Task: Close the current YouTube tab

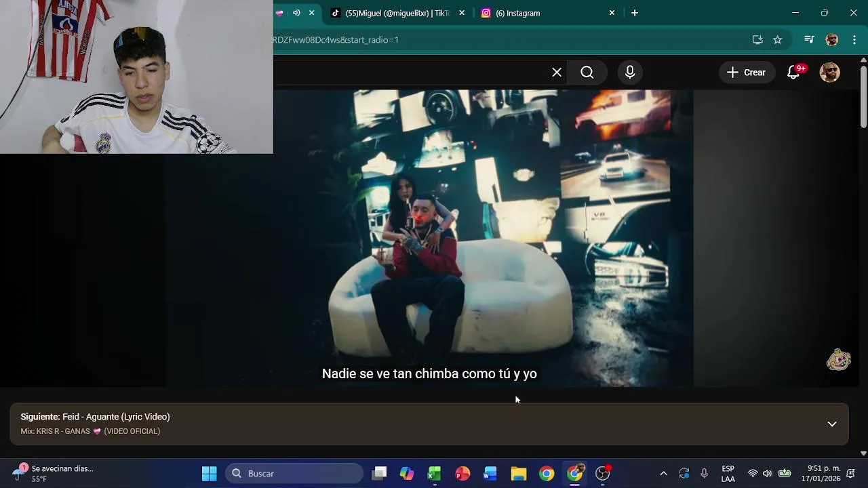Action: click(312, 13)
